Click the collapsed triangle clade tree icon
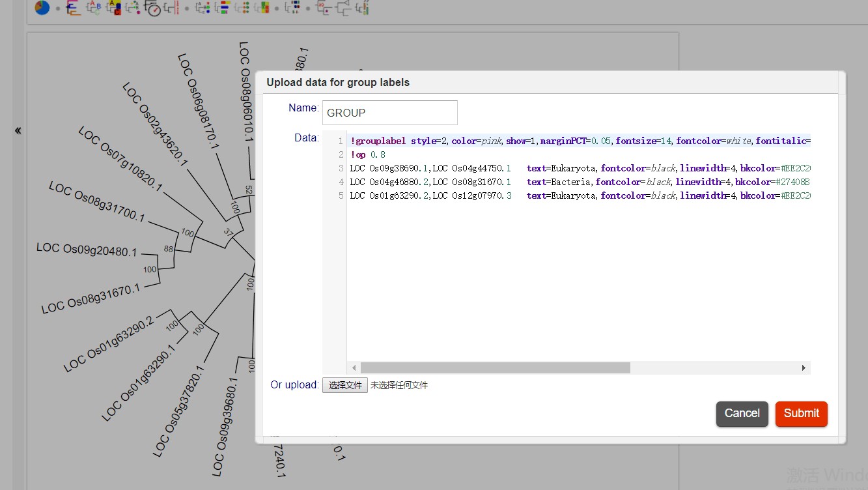 (x=343, y=8)
